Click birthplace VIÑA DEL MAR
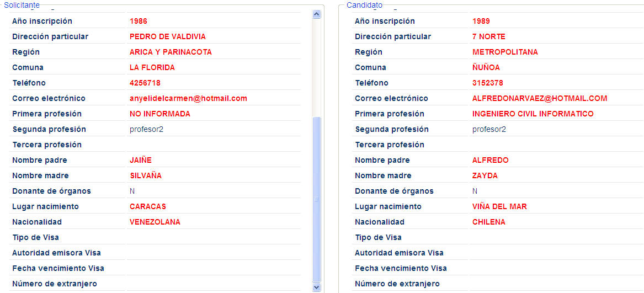Viewport: 644px width, 293px height. tap(499, 207)
